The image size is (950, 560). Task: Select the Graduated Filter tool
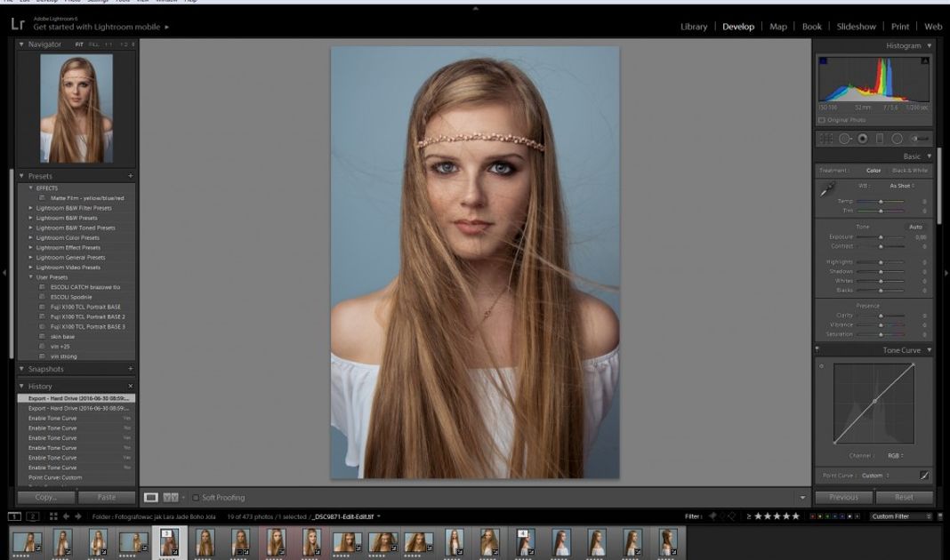880,139
